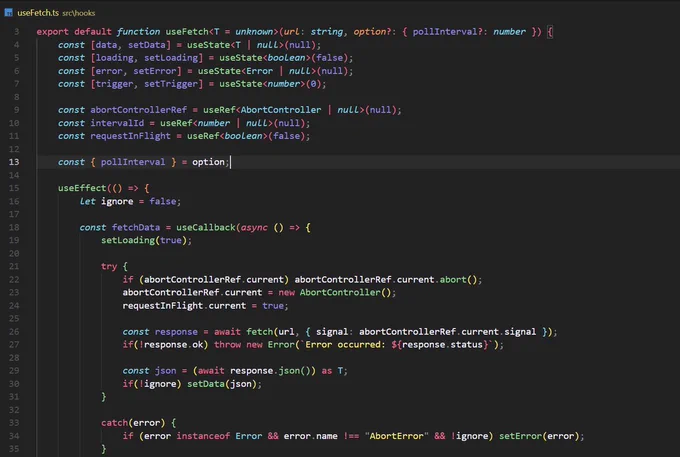Click 'setError(error)' call on line 34

pos(539,436)
